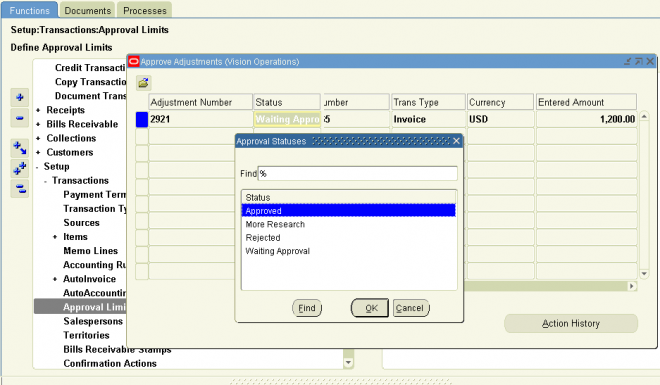Click the Find text field containing %

(357, 173)
